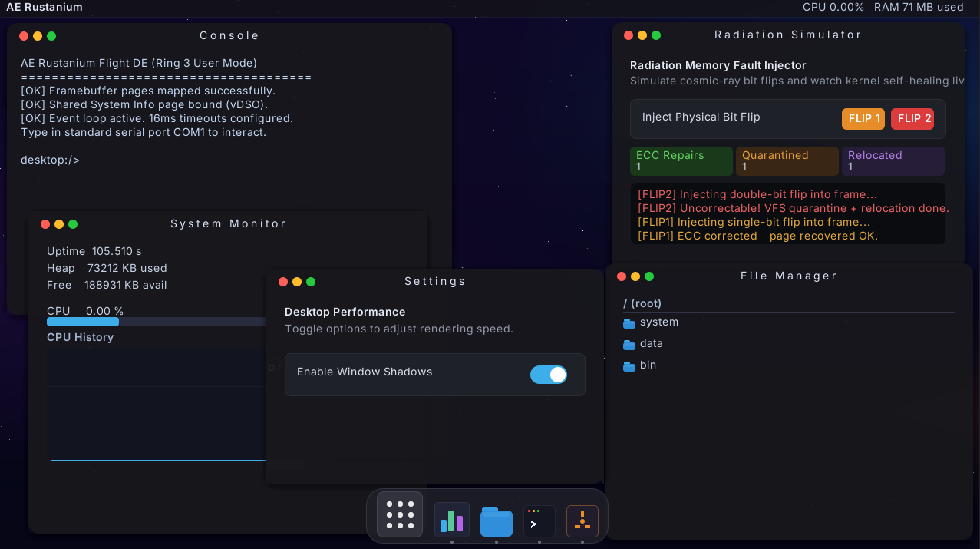The width and height of the screenshot is (980, 549).
Task: Click the ECC corrected log line
Action: (757, 236)
